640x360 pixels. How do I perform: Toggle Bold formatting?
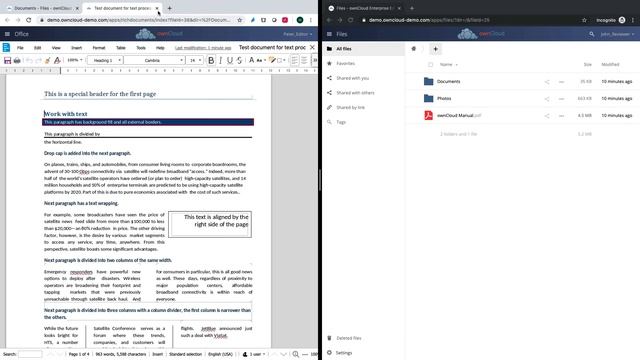[x=211, y=60]
